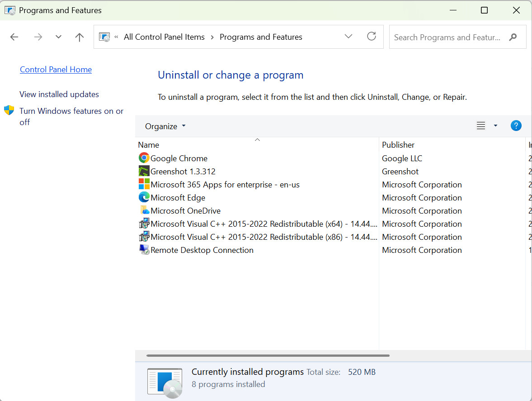Click the Google Chrome program icon
532x401 pixels.
(x=144, y=158)
